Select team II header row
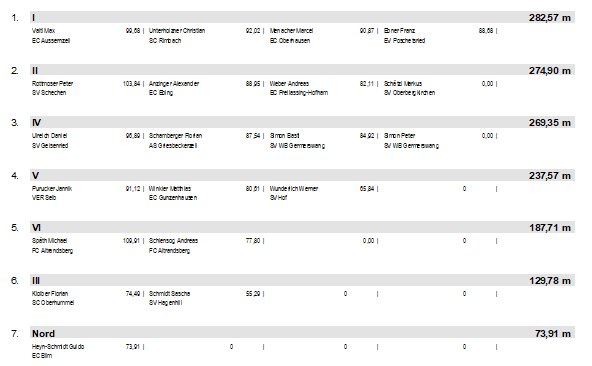The image size is (592, 366). (302, 70)
